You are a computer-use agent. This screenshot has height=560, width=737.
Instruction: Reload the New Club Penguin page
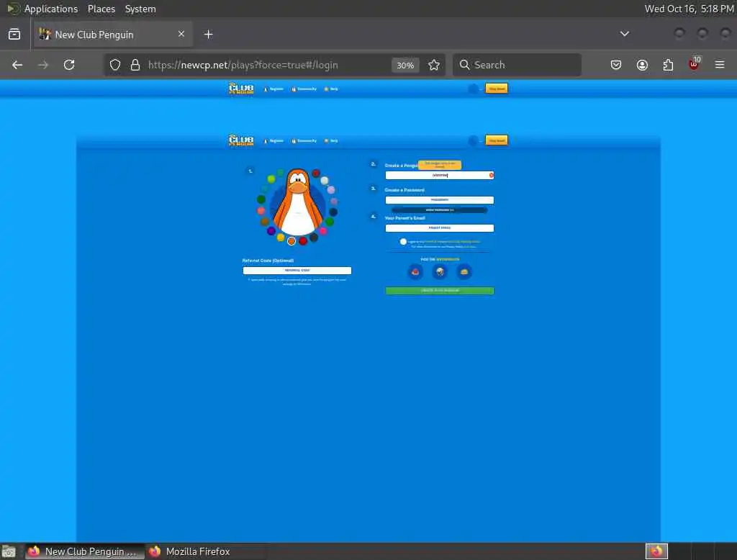[69, 65]
